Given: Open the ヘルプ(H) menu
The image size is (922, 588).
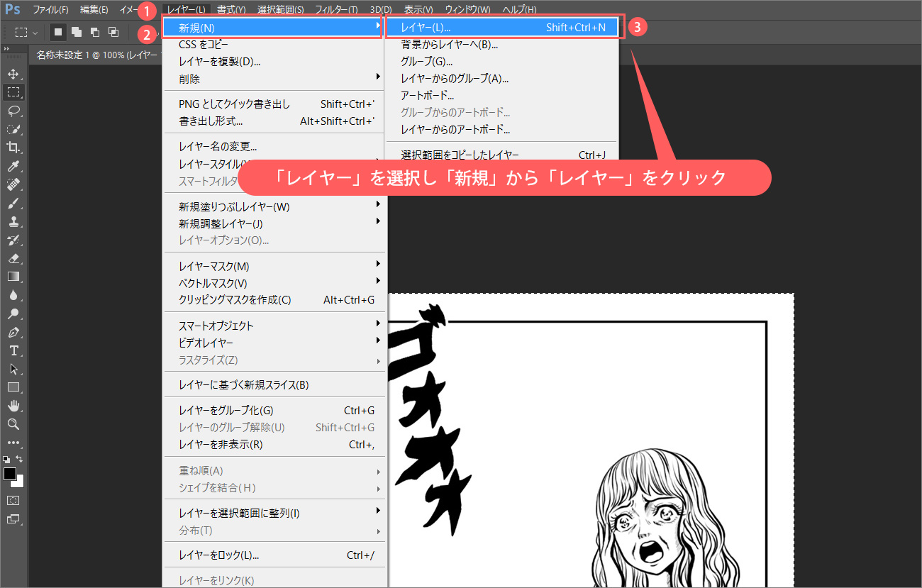Looking at the screenshot, I should [519, 9].
